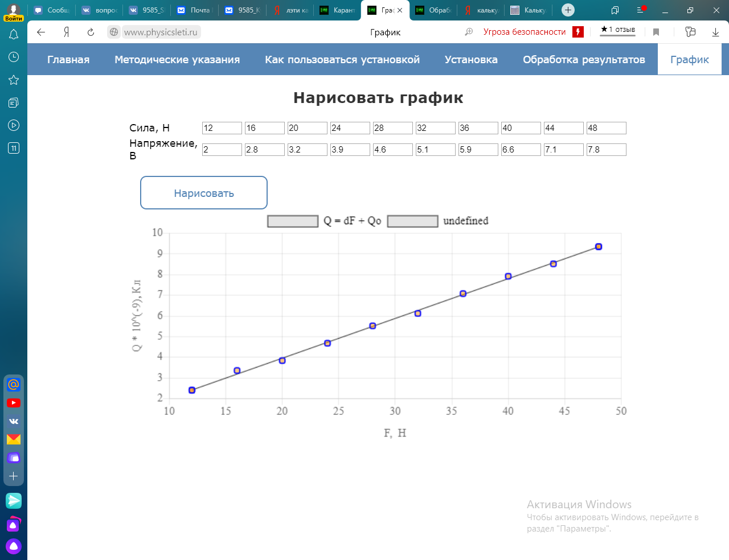Open Методические указания page
The image size is (729, 560).
(x=177, y=59)
